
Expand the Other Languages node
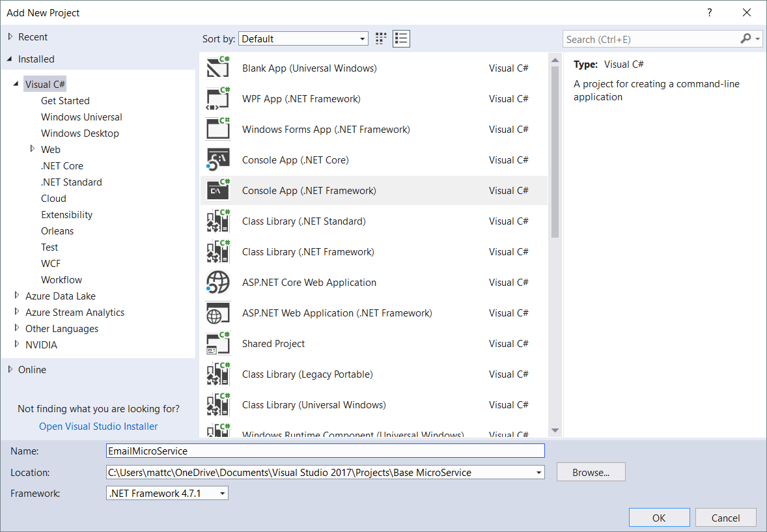click(17, 328)
